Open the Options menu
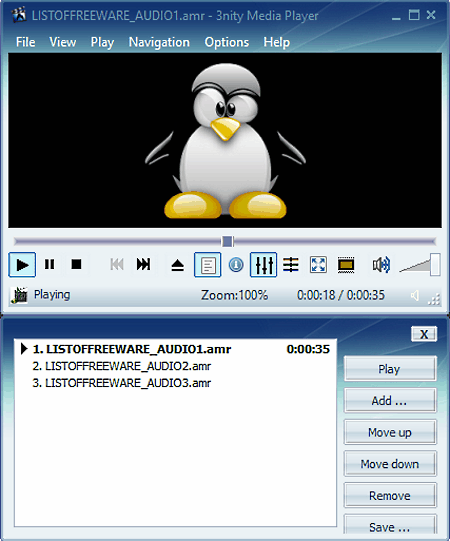 click(x=227, y=42)
